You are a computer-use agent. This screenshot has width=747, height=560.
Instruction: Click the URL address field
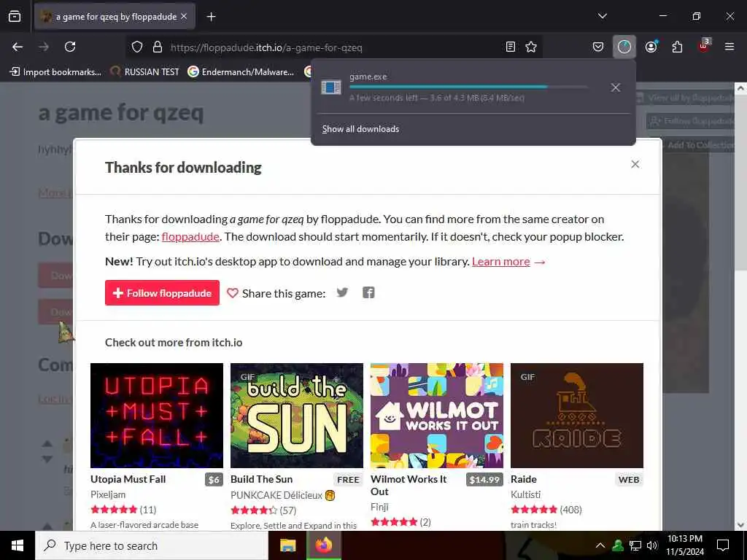(x=333, y=47)
